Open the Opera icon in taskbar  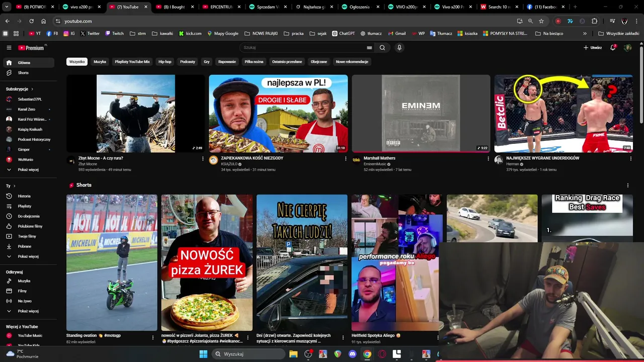(x=382, y=354)
